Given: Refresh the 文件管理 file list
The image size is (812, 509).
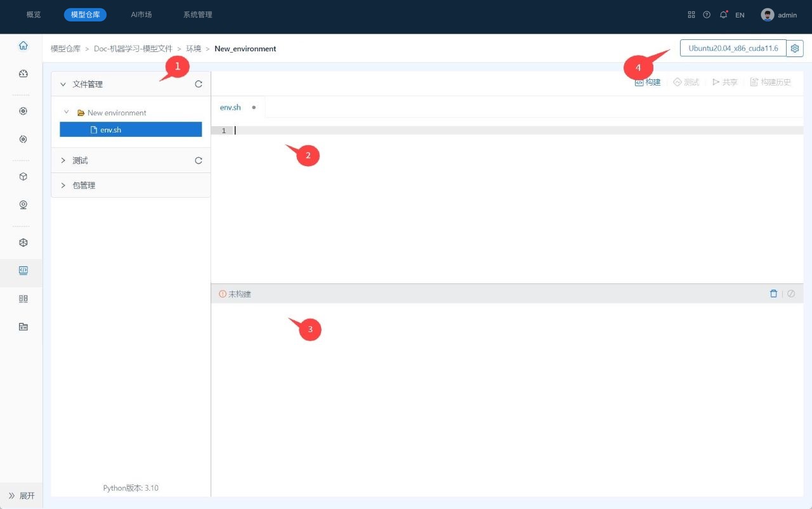Looking at the screenshot, I should click(x=199, y=84).
